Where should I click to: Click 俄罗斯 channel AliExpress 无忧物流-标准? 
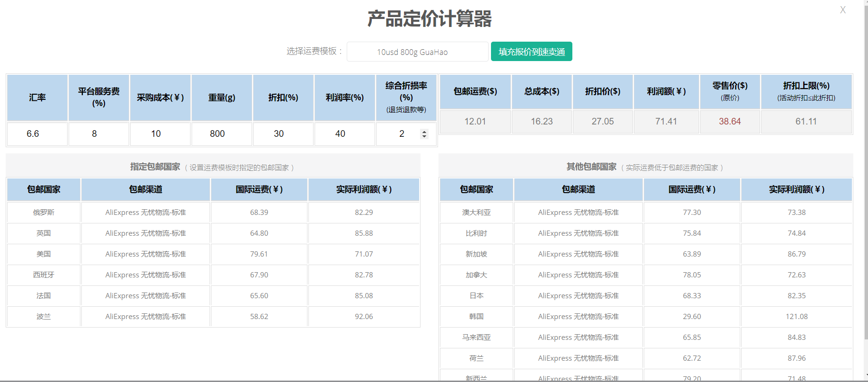coord(146,213)
